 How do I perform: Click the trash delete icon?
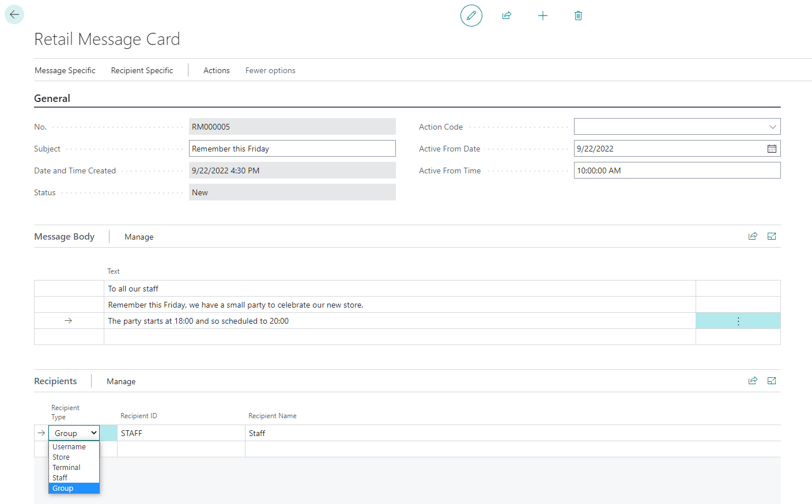pos(578,16)
